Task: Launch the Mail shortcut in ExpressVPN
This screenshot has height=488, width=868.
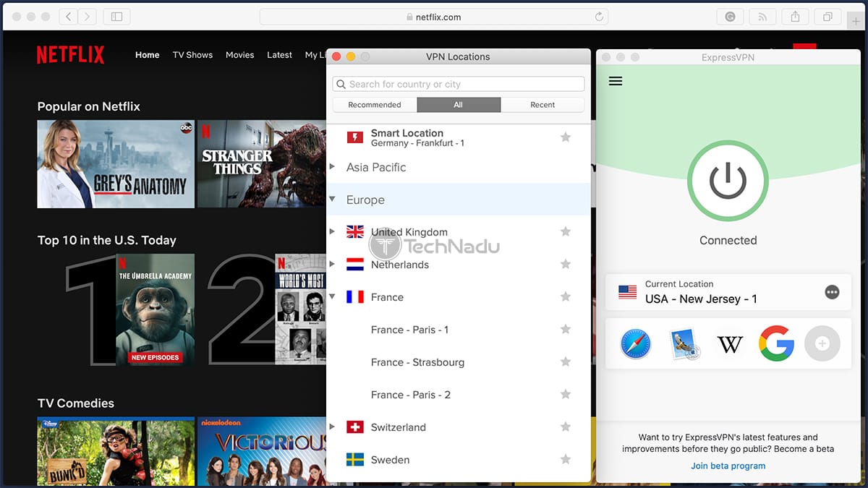Action: click(684, 344)
